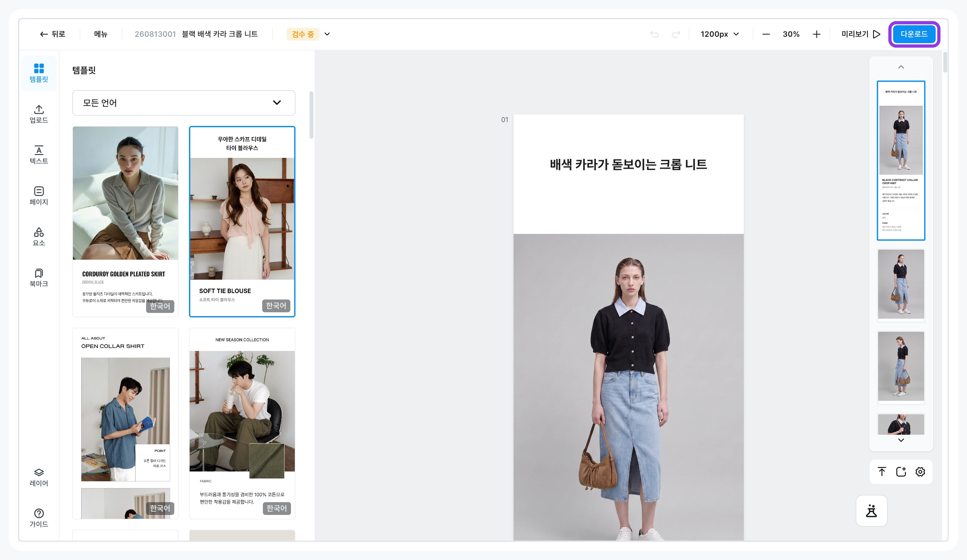The width and height of the screenshot is (967, 560).
Task: Click the 다운로드 download button
Action: click(914, 34)
